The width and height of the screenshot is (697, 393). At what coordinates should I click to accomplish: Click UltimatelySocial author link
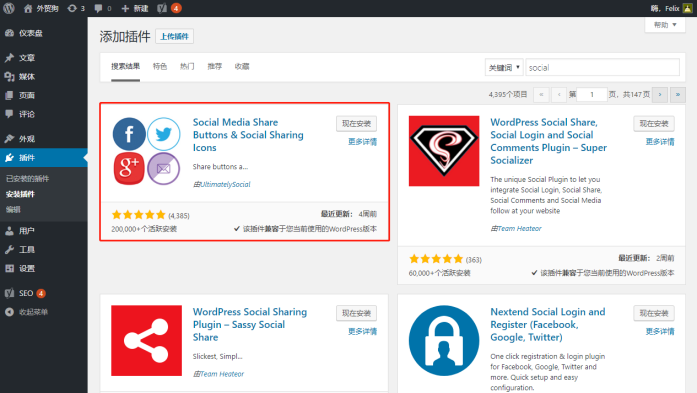tap(225, 184)
